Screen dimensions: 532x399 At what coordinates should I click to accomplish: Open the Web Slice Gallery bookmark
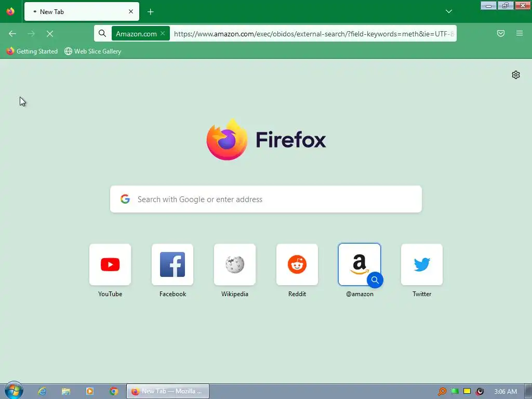[93, 51]
